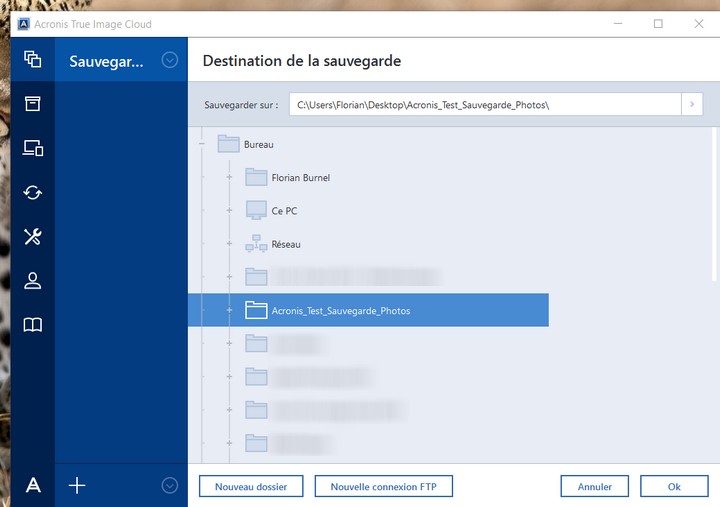This screenshot has height=507, width=720.
Task: Open the Account section in the sidebar
Action: point(33,281)
